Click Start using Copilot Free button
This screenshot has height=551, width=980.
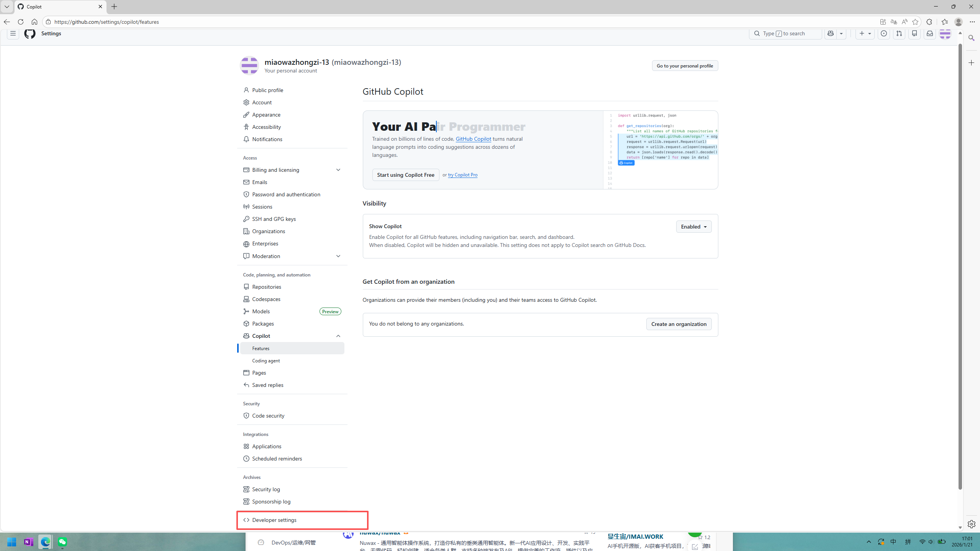[x=405, y=175]
